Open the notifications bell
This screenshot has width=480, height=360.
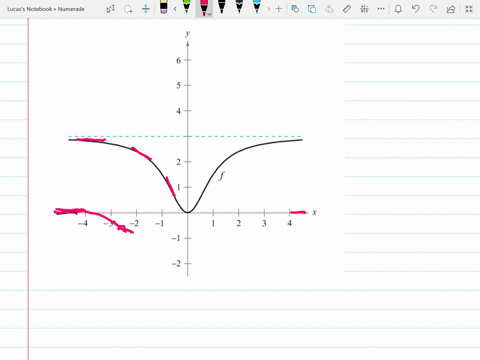398,9
